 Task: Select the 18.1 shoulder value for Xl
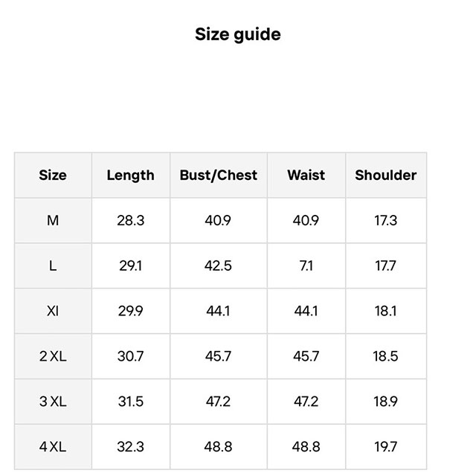[x=385, y=311]
